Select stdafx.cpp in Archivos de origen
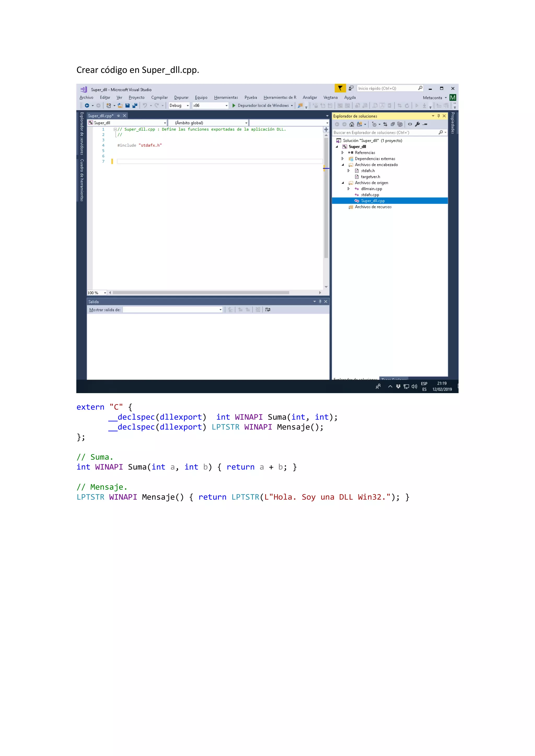Viewport: 535px width, 756px height. click(370, 195)
